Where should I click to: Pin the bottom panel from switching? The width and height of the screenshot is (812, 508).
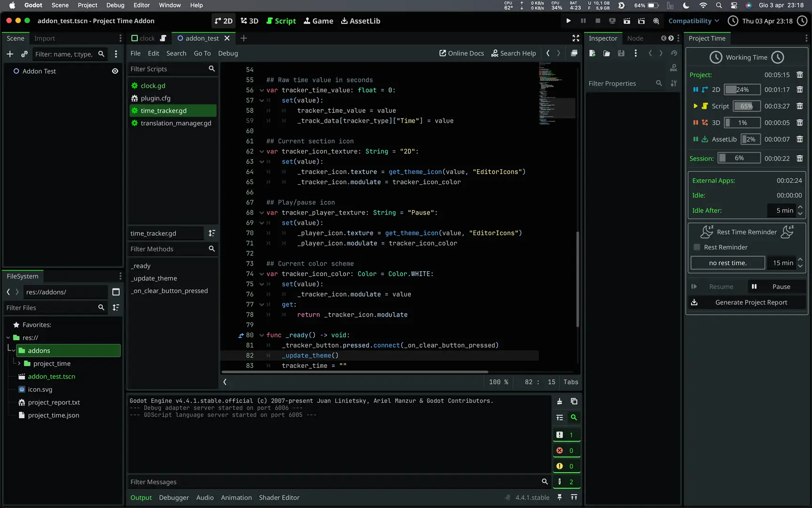point(559,497)
